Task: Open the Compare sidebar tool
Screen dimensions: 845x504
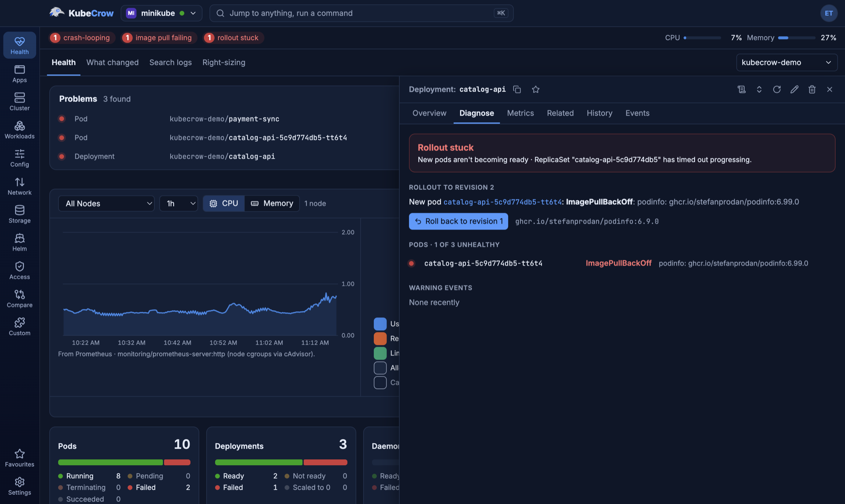Action: point(19,299)
